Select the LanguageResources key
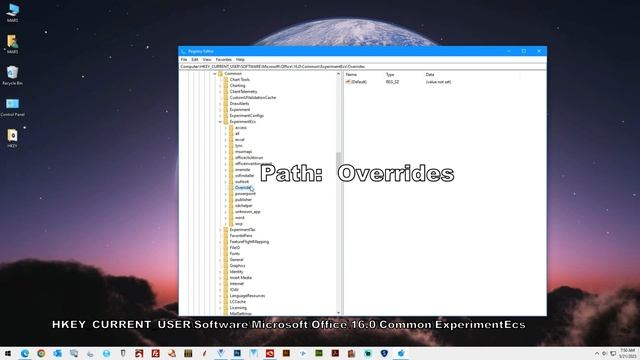 pyautogui.click(x=247, y=296)
